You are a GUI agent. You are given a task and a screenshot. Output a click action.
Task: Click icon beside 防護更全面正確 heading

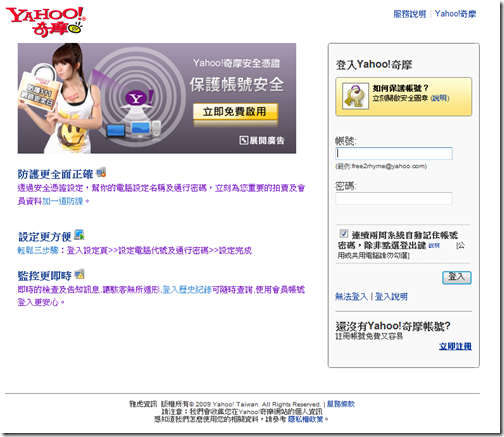101,172
